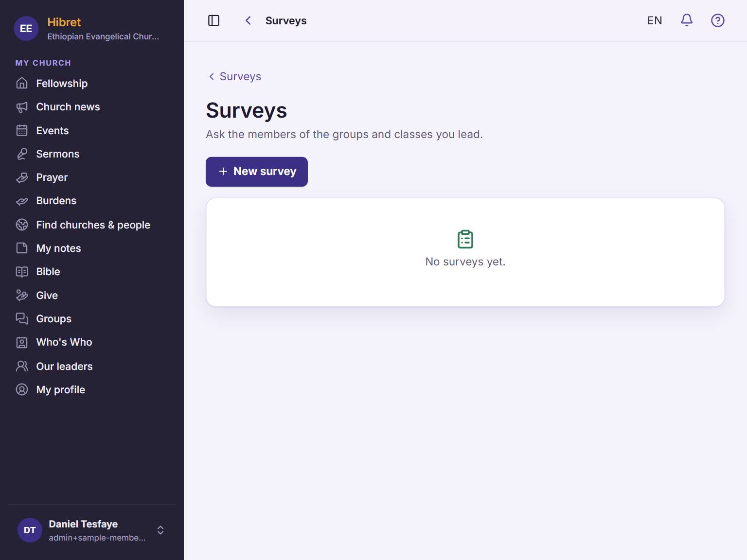View Our leaders
The width and height of the screenshot is (747, 560).
coord(92,366)
